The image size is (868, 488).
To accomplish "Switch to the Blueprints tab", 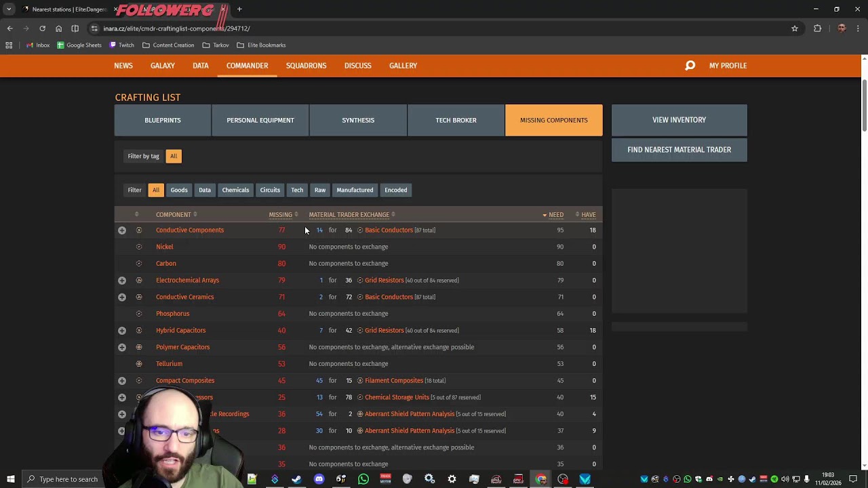I will click(x=163, y=121).
